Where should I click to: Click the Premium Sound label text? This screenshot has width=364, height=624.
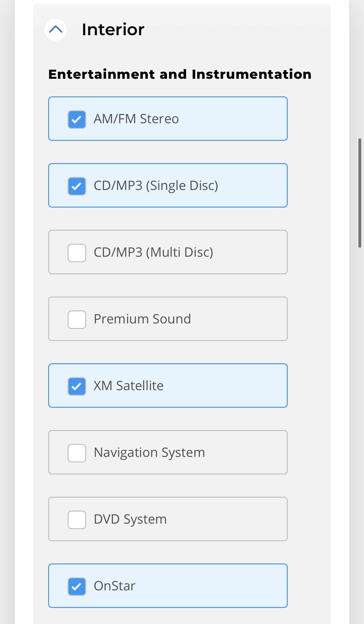click(142, 319)
